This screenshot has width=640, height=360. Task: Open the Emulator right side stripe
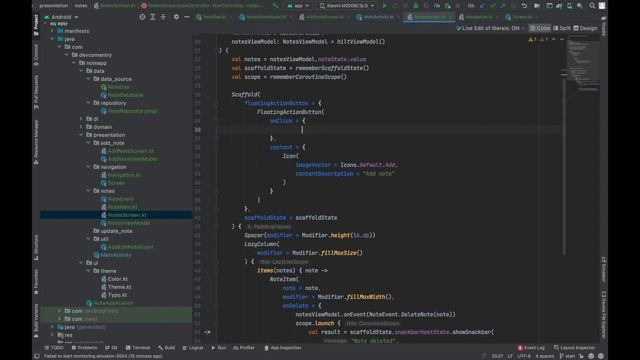603,269
